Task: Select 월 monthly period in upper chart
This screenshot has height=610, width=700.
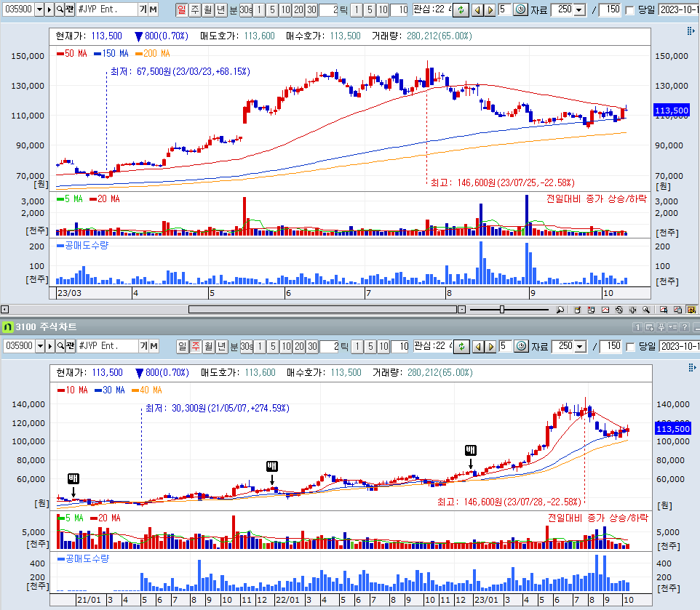Action: coord(208,9)
